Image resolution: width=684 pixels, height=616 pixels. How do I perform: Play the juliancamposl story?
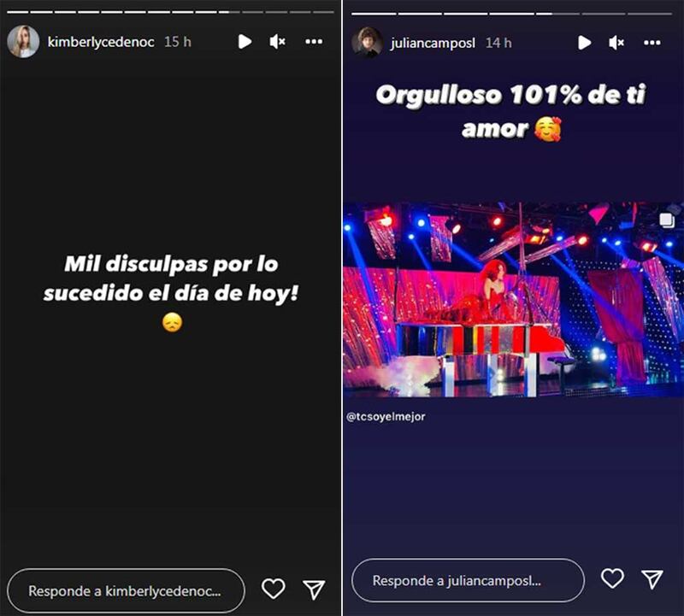click(x=584, y=43)
